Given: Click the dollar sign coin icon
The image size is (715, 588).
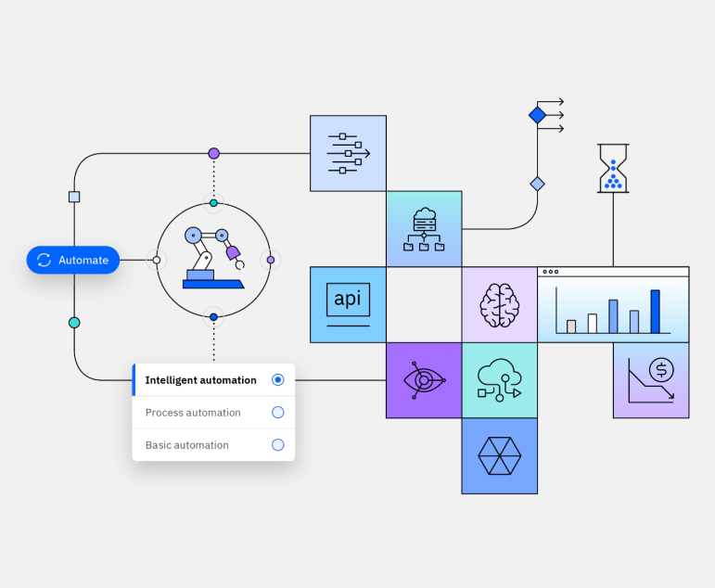Looking at the screenshot, I should 661,370.
